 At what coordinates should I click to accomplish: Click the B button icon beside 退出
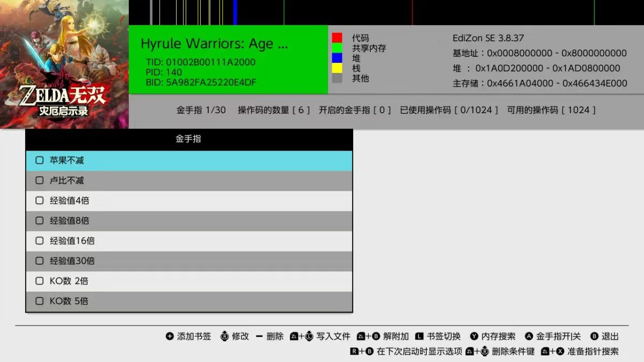click(x=594, y=336)
